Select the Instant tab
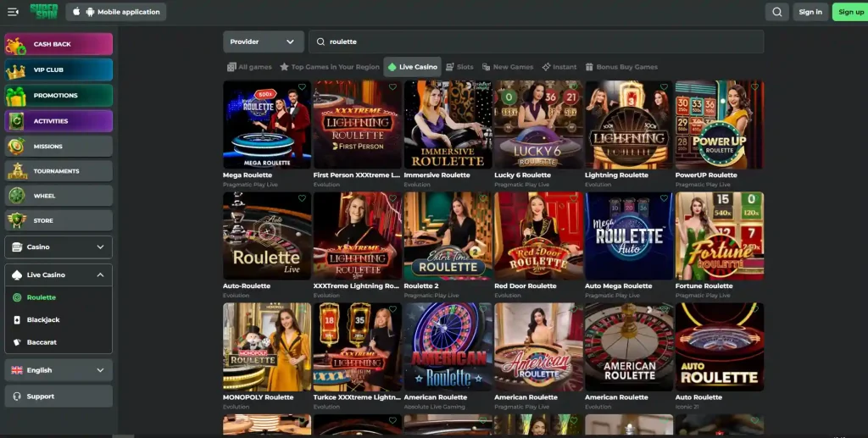Viewport: 868px width, 438px height. click(x=559, y=67)
